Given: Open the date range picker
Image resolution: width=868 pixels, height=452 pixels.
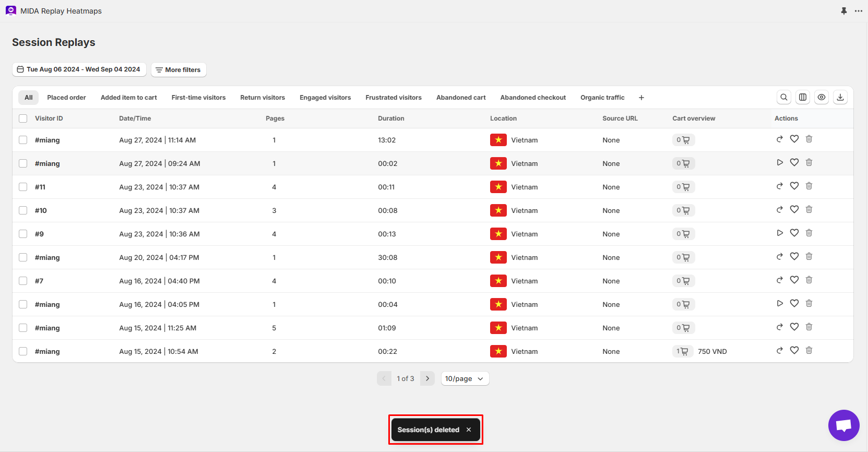Looking at the screenshot, I should click(x=79, y=69).
